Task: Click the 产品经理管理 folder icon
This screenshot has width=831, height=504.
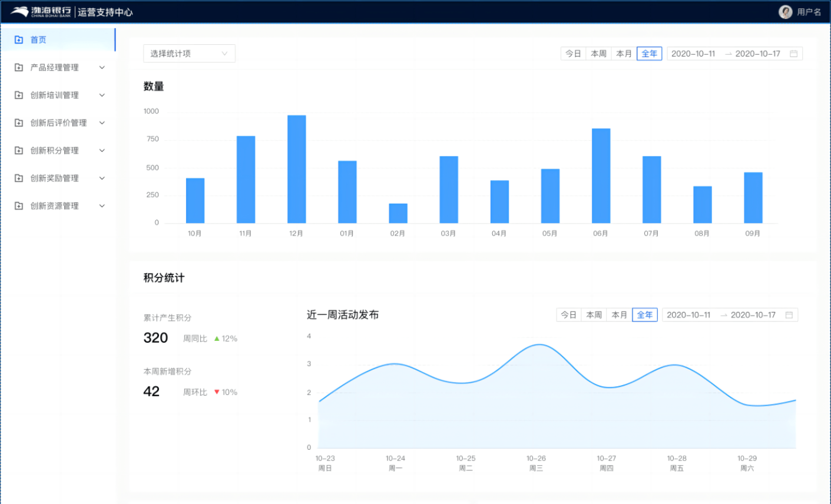Action: (19, 68)
